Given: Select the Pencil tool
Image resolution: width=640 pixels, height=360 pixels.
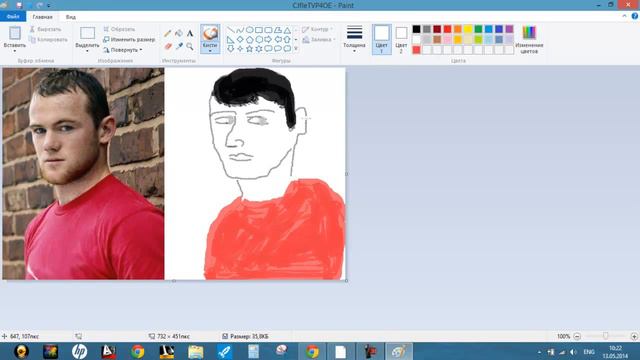Looking at the screenshot, I should click(167, 33).
